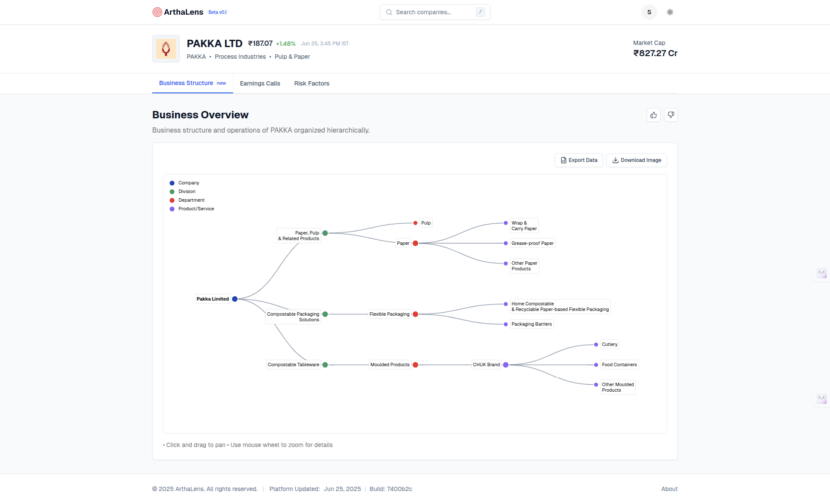Collapse the Paper, Pulp & Related Products node
The height and width of the screenshot is (504, 830).
tap(325, 233)
